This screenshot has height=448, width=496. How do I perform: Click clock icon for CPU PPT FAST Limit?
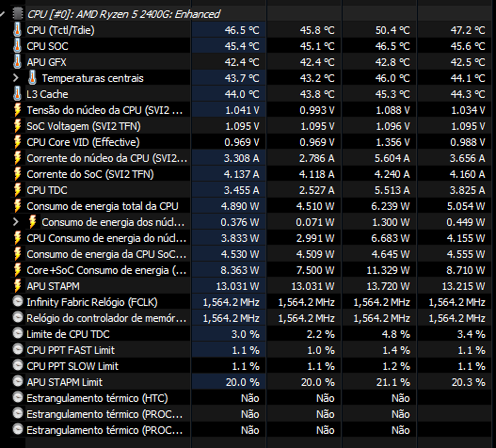pos(18,349)
